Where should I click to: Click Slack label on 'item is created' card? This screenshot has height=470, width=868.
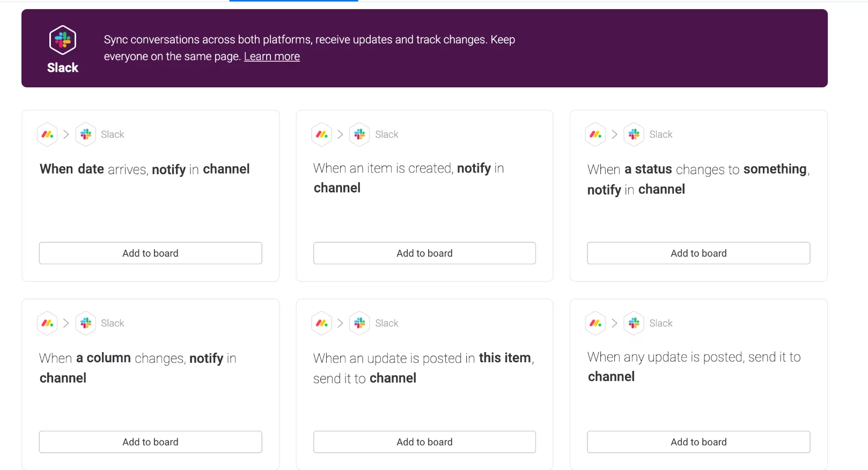tap(387, 135)
